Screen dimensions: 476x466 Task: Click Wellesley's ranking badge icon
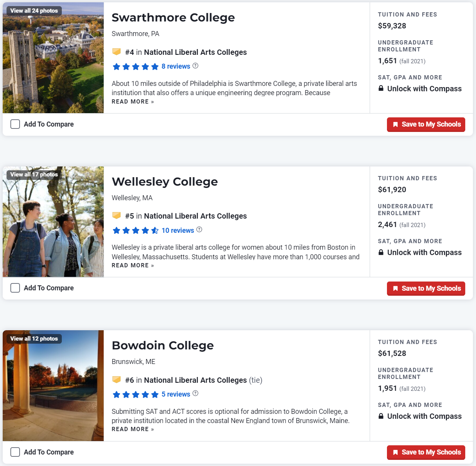(x=116, y=215)
